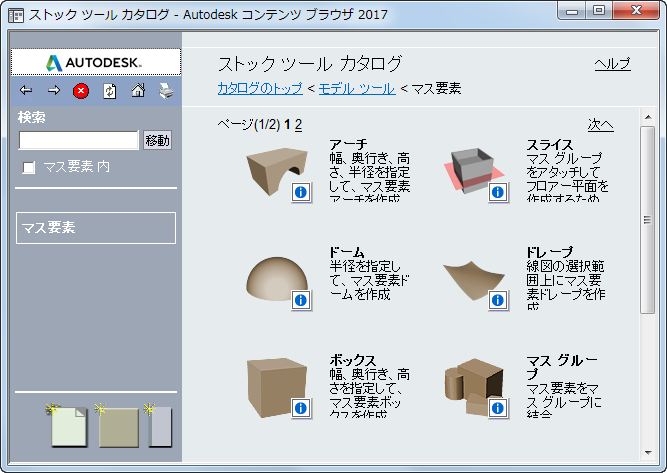Image resolution: width=667 pixels, height=473 pixels.
Task: Select the アーチ mass element thumbnail
Action: 276,171
